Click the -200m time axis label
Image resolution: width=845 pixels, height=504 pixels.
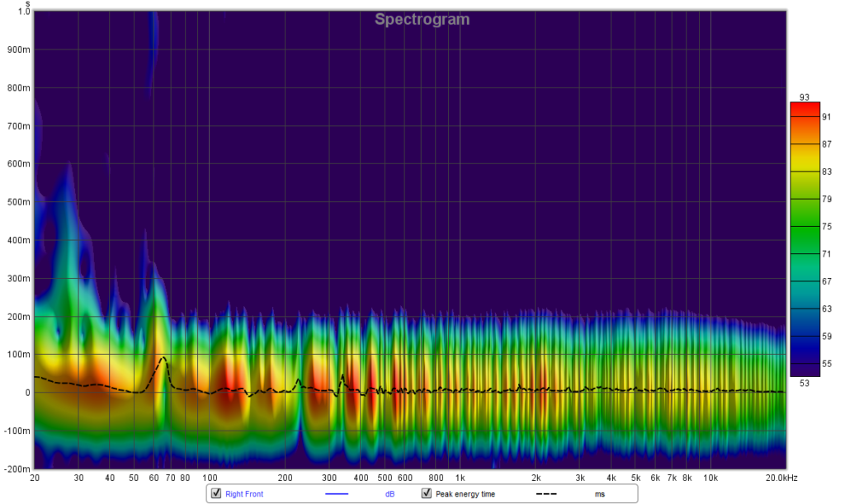click(17, 469)
